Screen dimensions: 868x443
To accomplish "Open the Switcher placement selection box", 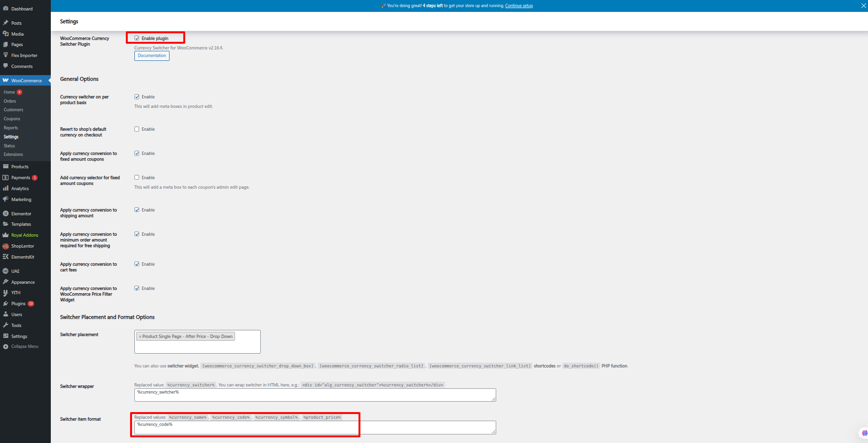I will click(197, 346).
